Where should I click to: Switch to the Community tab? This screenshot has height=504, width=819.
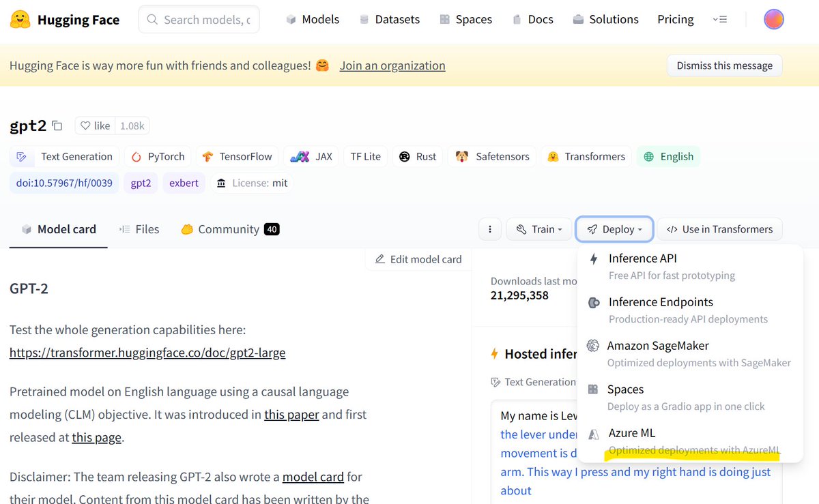coord(230,229)
